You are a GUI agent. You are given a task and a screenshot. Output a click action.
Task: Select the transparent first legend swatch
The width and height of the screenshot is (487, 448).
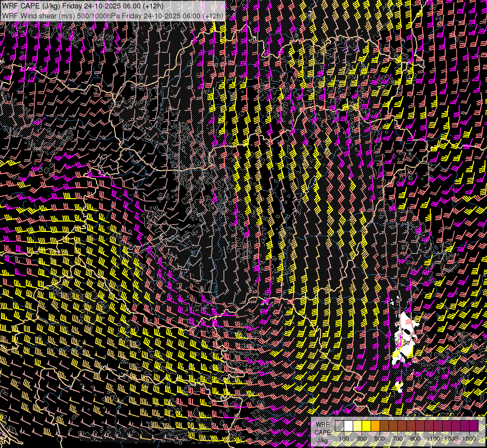tap(339, 426)
